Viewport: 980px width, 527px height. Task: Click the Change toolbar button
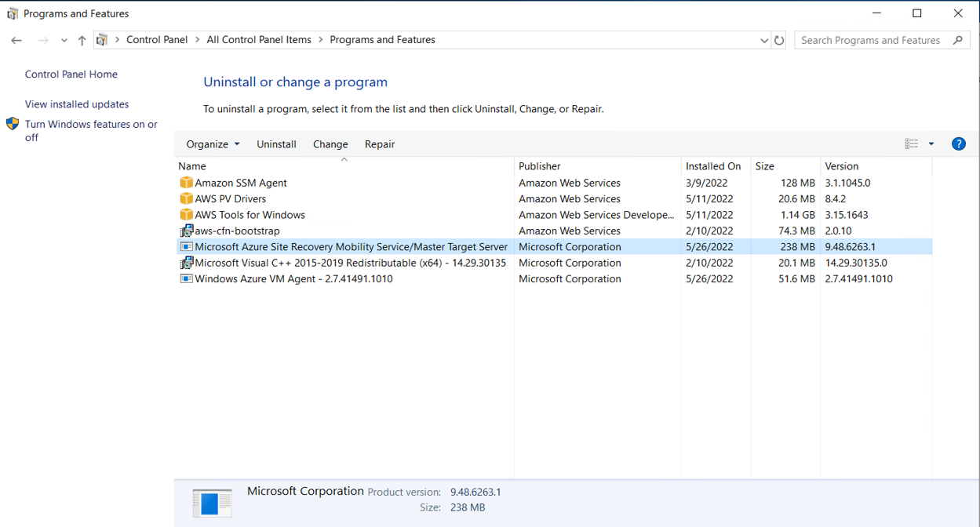330,144
